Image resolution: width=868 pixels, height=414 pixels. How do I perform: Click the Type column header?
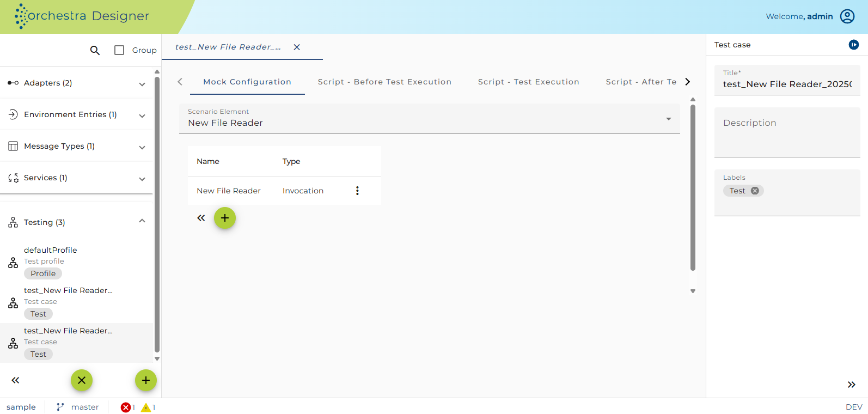tap(291, 161)
